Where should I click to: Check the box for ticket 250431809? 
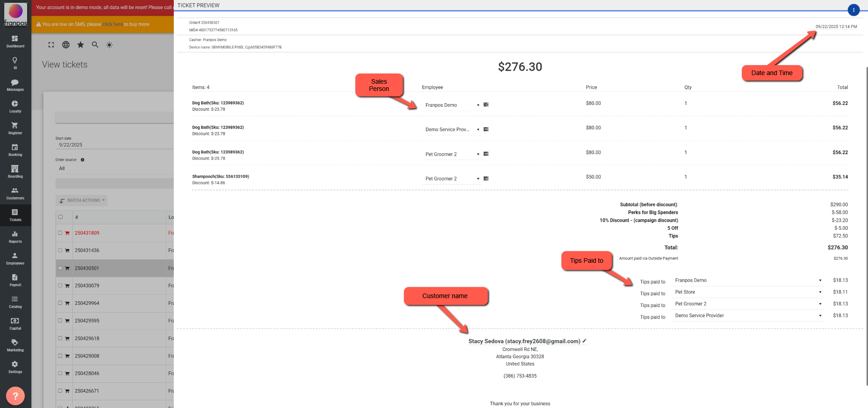60,233
